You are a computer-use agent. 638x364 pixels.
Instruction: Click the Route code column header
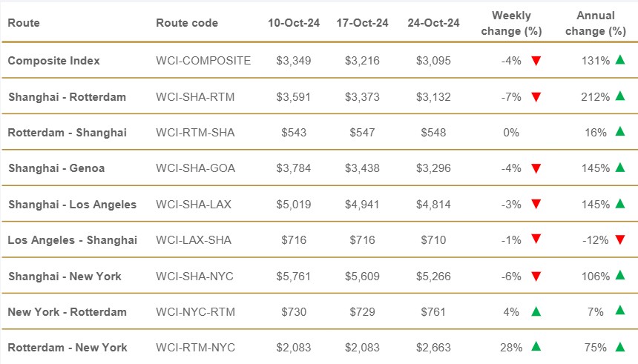point(187,23)
